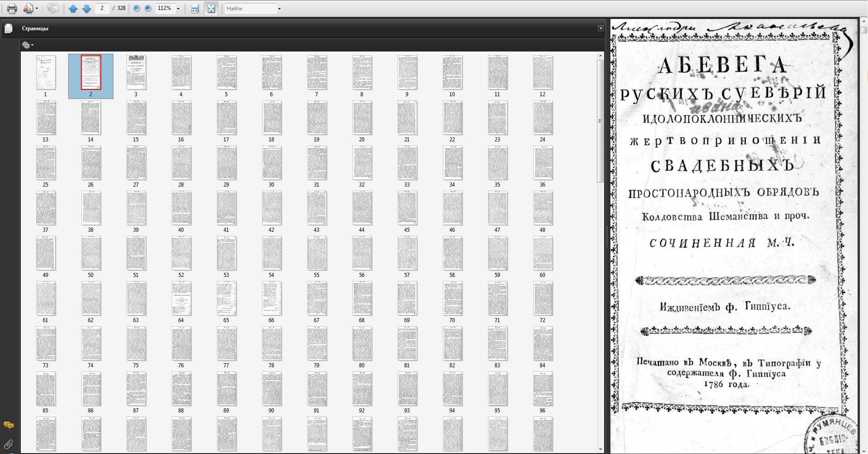Select page thumbnail 1

point(46,72)
